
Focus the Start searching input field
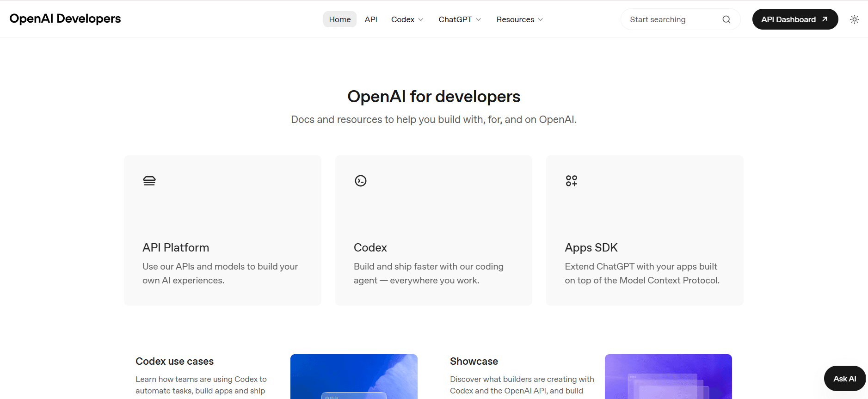point(680,19)
